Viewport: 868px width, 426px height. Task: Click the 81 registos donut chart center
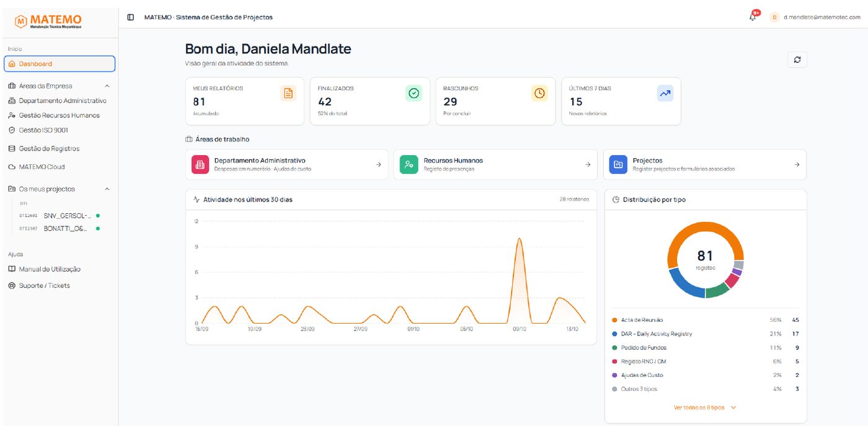706,259
